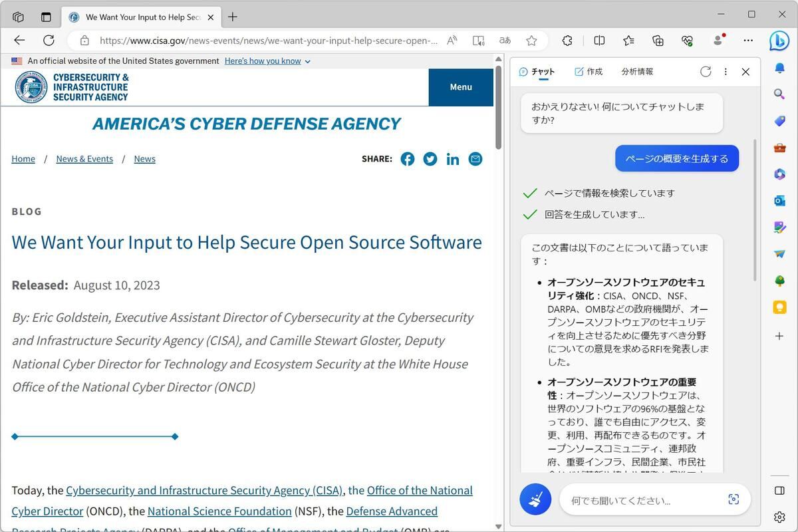This screenshot has height=532, width=798.
Task: Toggle the Bing Copilot sidebar
Action: 779,41
